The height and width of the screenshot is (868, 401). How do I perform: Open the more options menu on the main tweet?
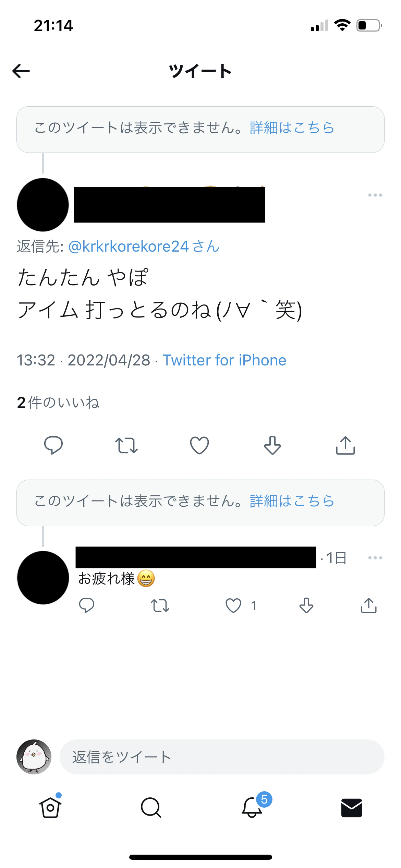[x=375, y=195]
